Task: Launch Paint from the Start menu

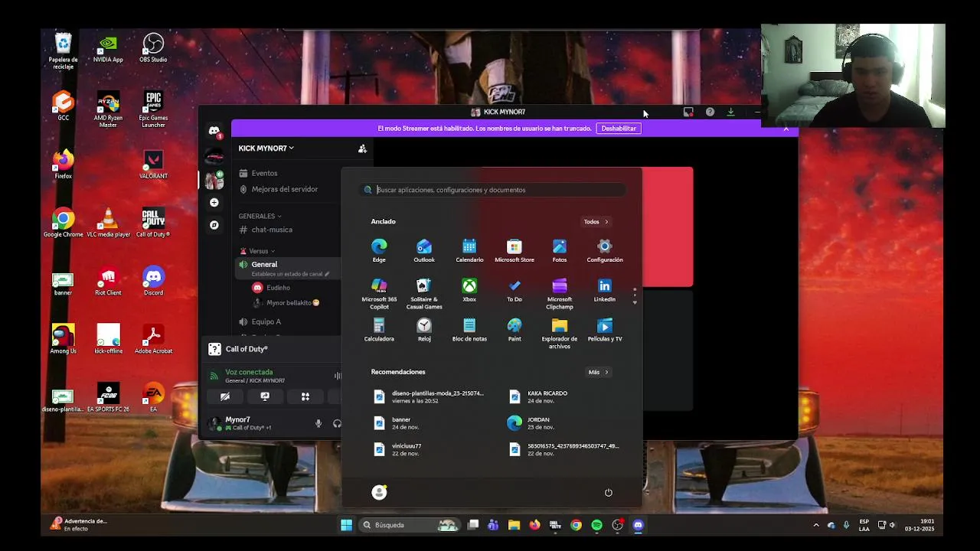Action: (514, 330)
